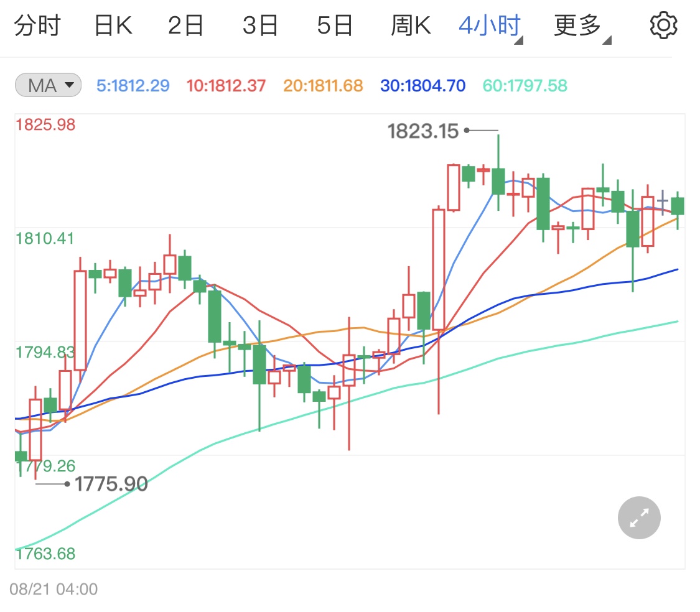This screenshot has height=612, width=700.
Task: Click the 30:1804.70 MA30 value
Action: pos(422,85)
